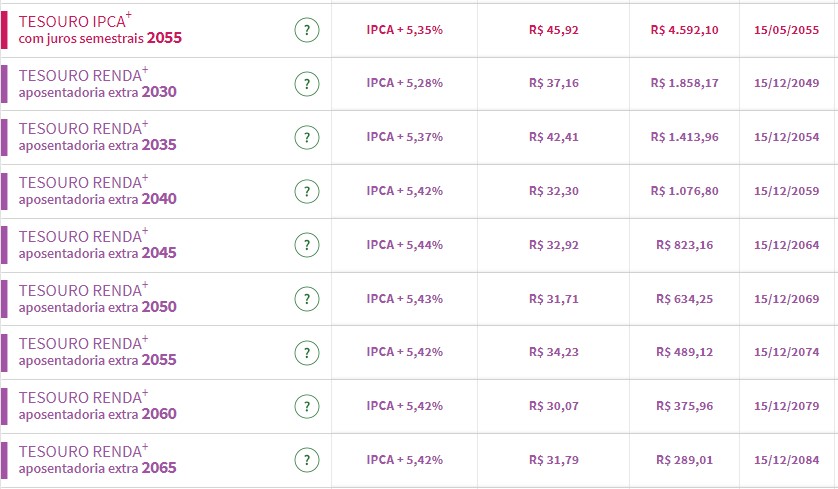Click help icon for Renda+ 2055
This screenshot has height=489, width=838.
point(307,353)
